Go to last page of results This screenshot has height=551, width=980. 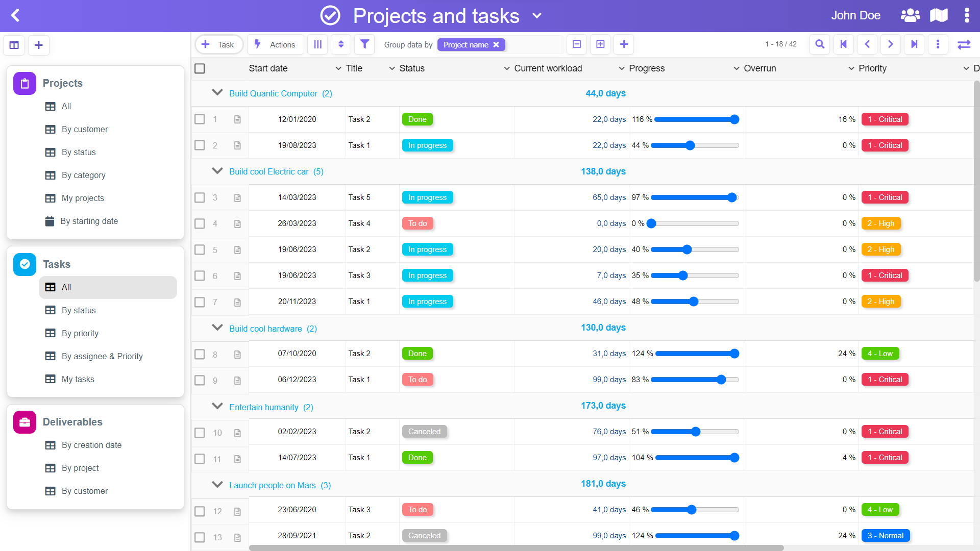point(914,44)
